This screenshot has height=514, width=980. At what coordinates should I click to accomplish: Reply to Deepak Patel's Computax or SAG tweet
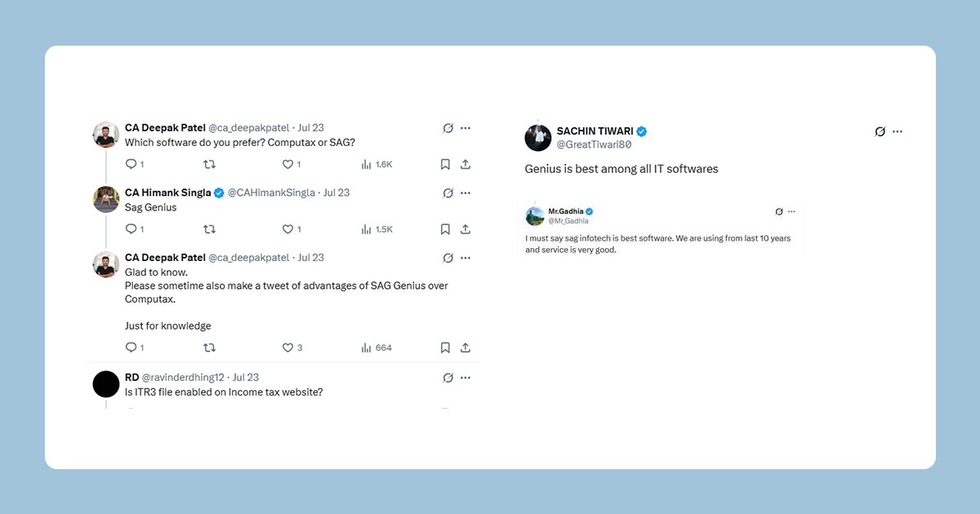tap(131, 164)
